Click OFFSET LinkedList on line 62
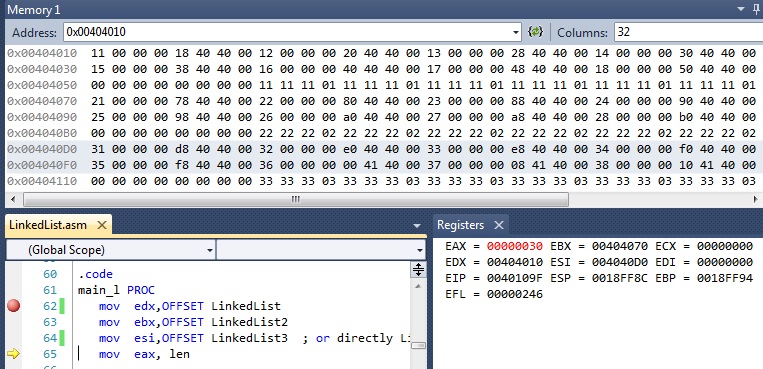763x369 pixels. click(x=221, y=306)
